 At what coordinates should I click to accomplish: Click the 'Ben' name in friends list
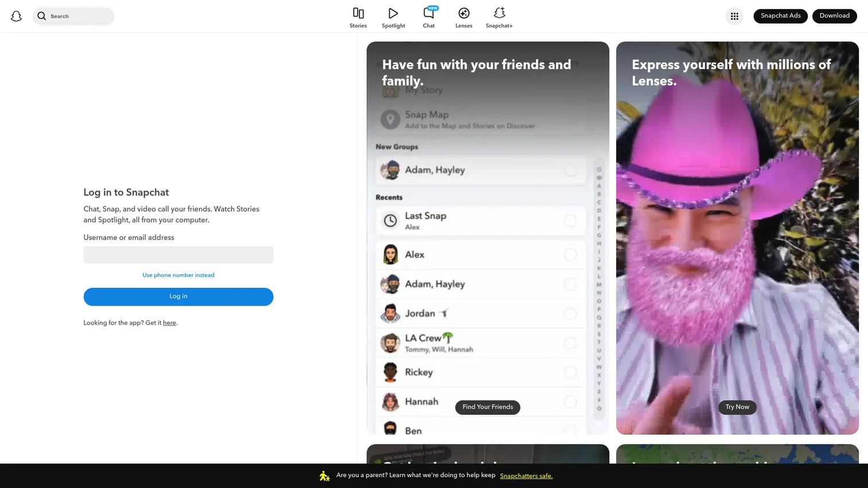click(413, 431)
